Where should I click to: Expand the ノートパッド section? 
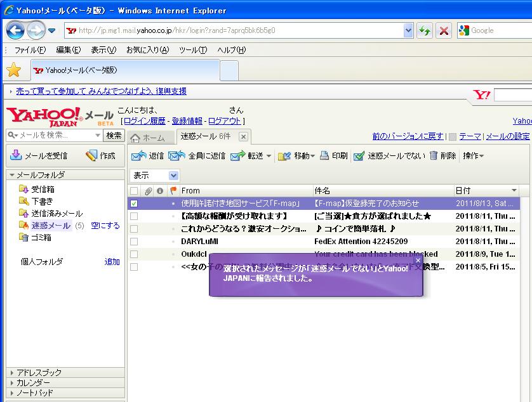(12, 393)
